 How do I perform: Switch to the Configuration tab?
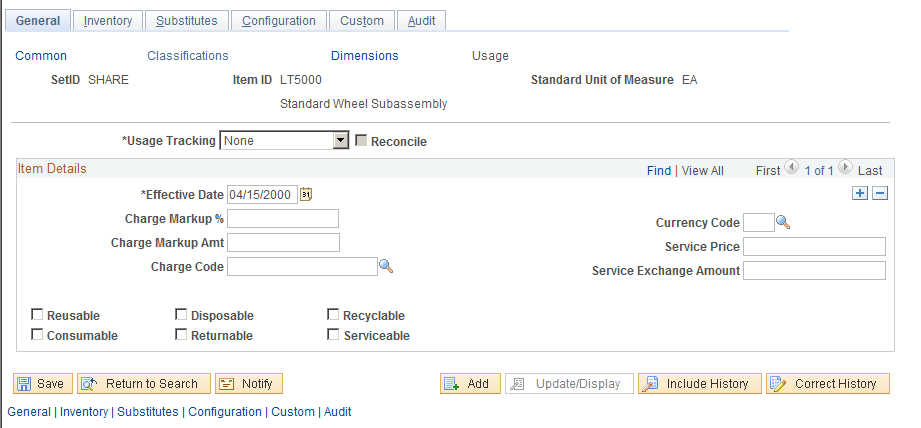[278, 21]
